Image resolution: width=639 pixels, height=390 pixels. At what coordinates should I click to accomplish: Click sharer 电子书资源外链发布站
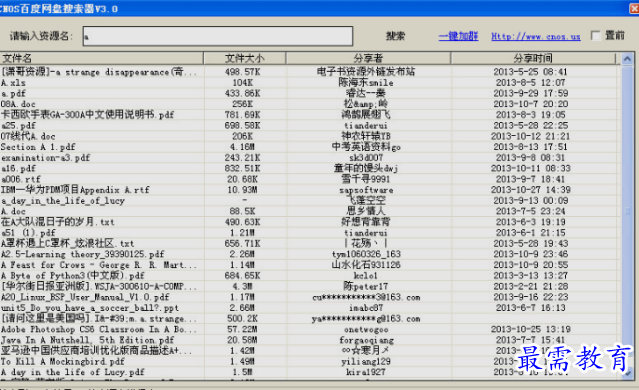pyautogui.click(x=366, y=72)
